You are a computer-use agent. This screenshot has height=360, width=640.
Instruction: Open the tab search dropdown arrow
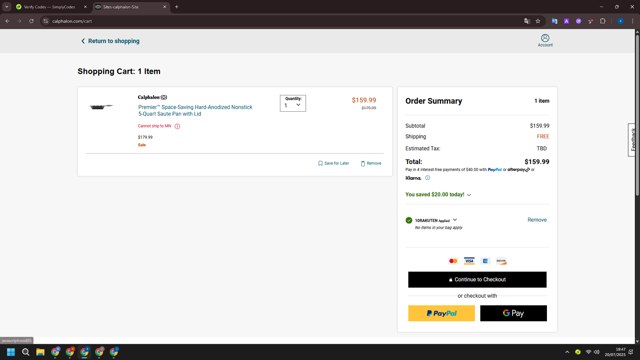[x=7, y=7]
